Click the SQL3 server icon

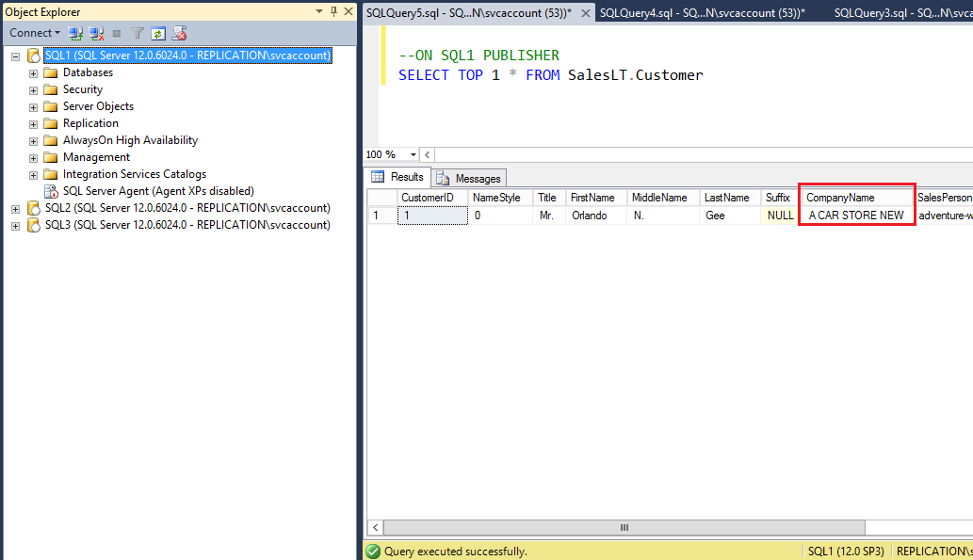tap(34, 225)
